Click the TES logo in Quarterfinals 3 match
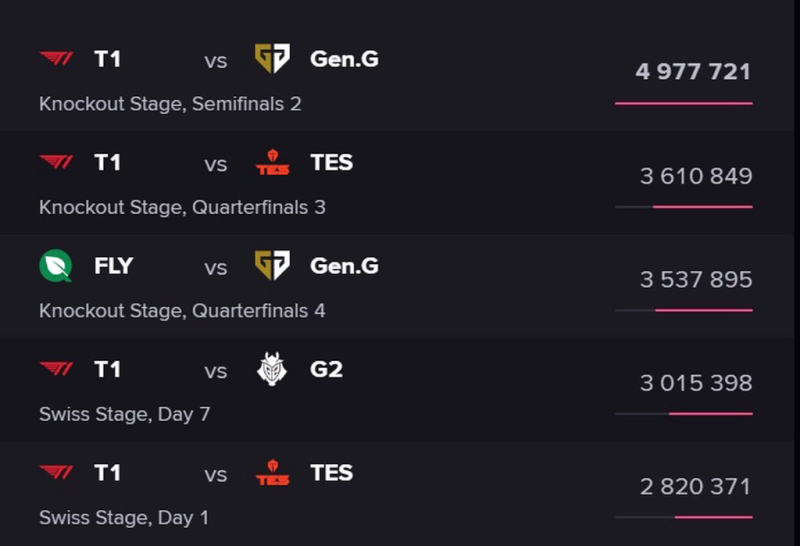The image size is (800, 546). 271,163
